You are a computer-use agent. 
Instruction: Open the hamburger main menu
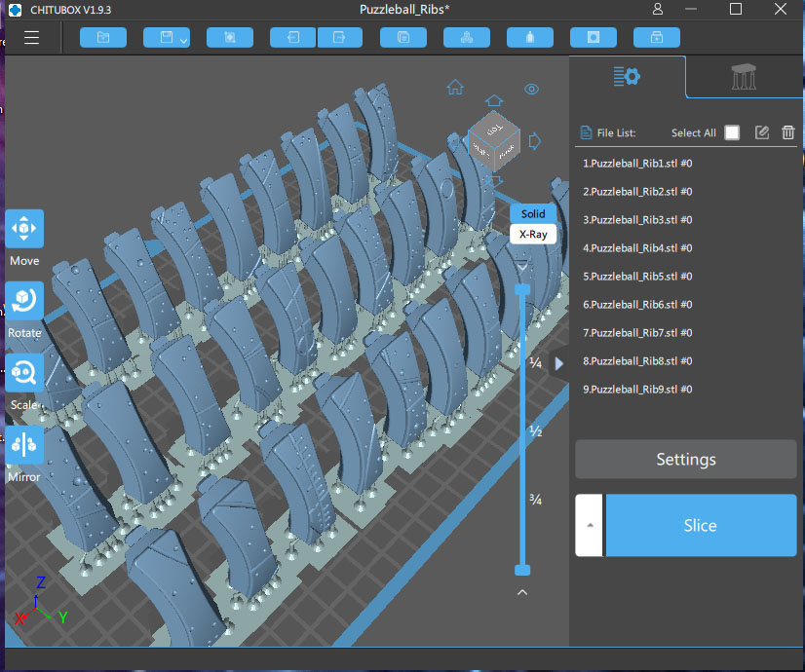(32, 38)
